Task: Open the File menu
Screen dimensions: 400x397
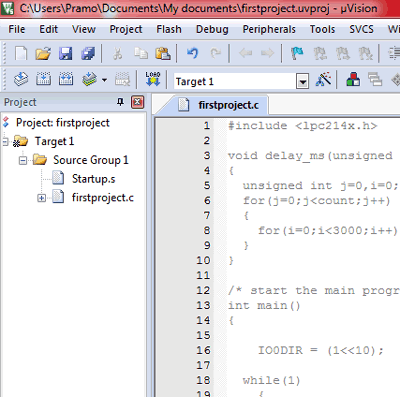Action: point(17,29)
